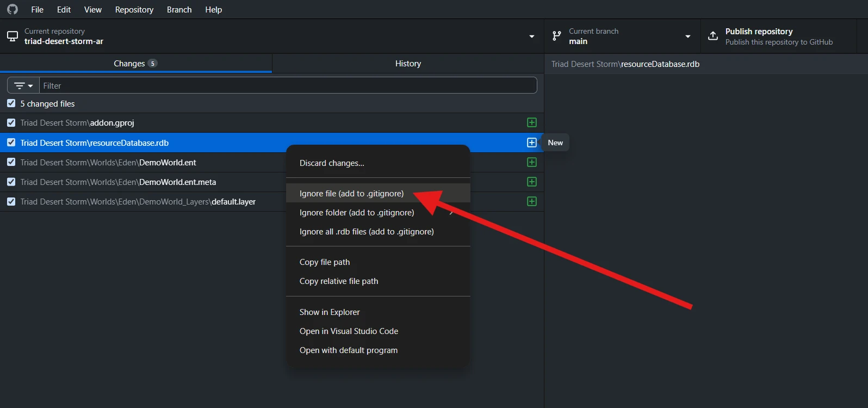Uncheck the resourceDatabase.rdb file checkbox
The width and height of the screenshot is (868, 408).
11,143
